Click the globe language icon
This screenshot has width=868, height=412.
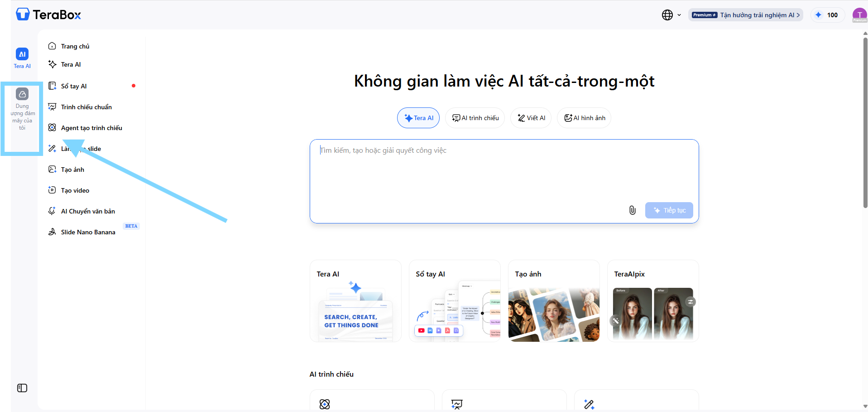click(667, 15)
